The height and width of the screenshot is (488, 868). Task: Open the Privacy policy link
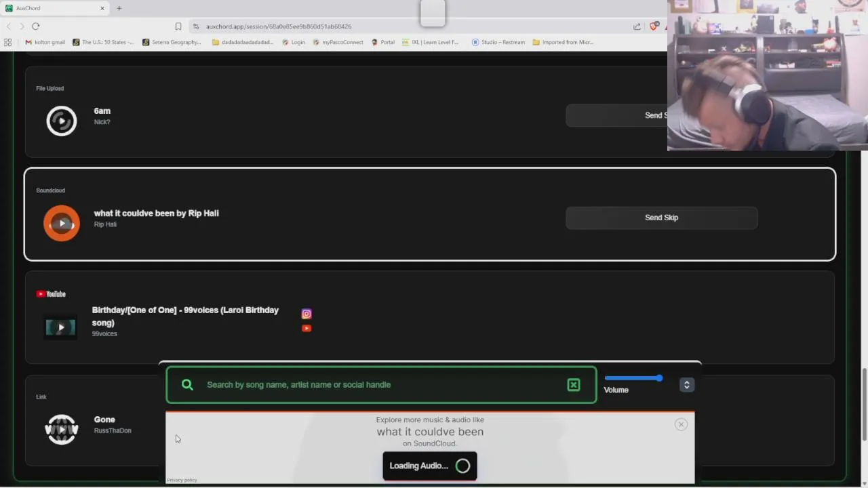point(182,480)
